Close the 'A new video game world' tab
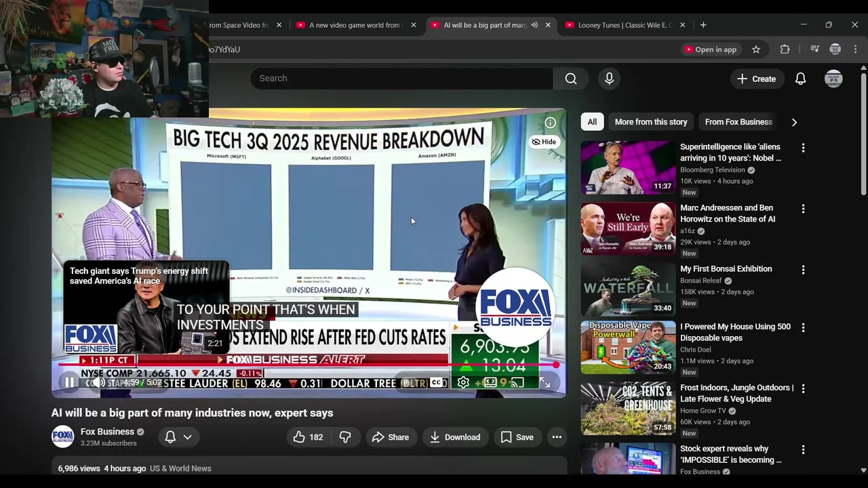This screenshot has height=488, width=868. [x=414, y=25]
